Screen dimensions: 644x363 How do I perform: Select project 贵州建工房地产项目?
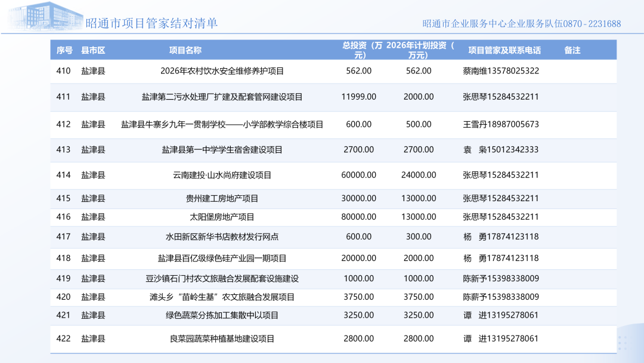pyautogui.click(x=222, y=199)
